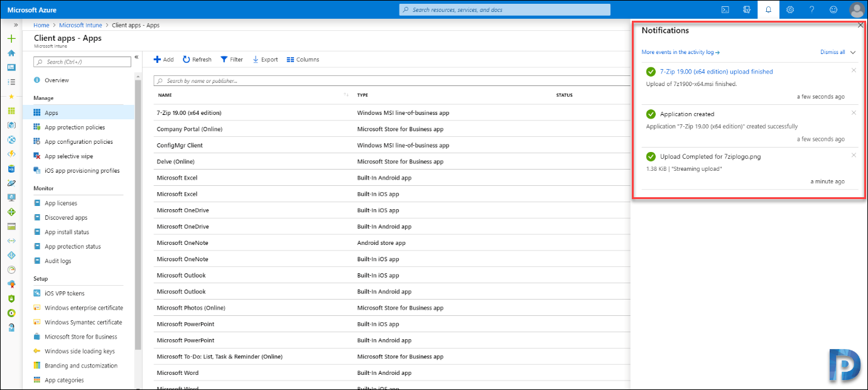Open App configuration policies

pyautogui.click(x=79, y=142)
